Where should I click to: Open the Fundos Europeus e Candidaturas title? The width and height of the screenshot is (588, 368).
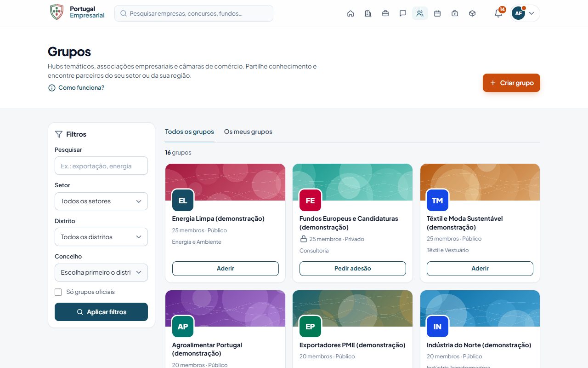[x=349, y=223]
